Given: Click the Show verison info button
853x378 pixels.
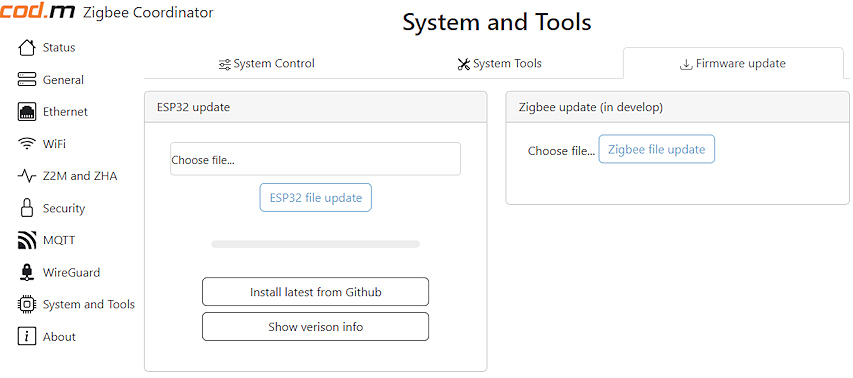Looking at the screenshot, I should (316, 327).
